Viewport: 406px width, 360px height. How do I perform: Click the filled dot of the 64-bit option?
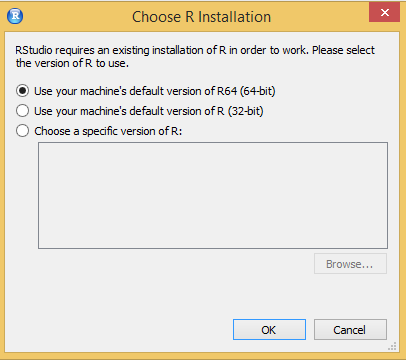click(x=22, y=91)
